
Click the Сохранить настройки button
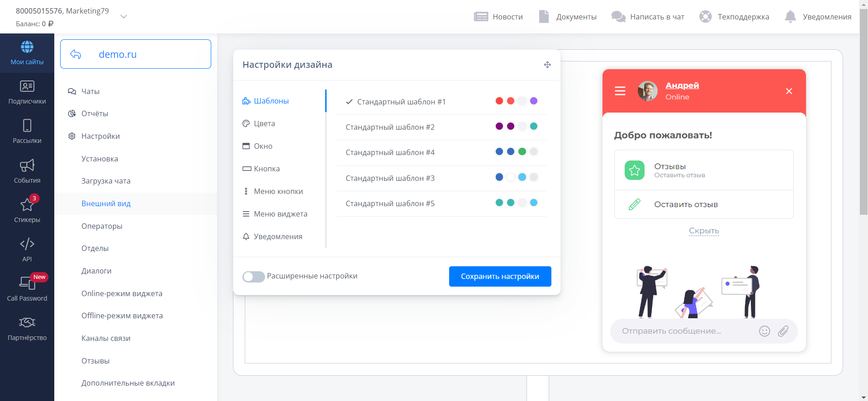(500, 276)
